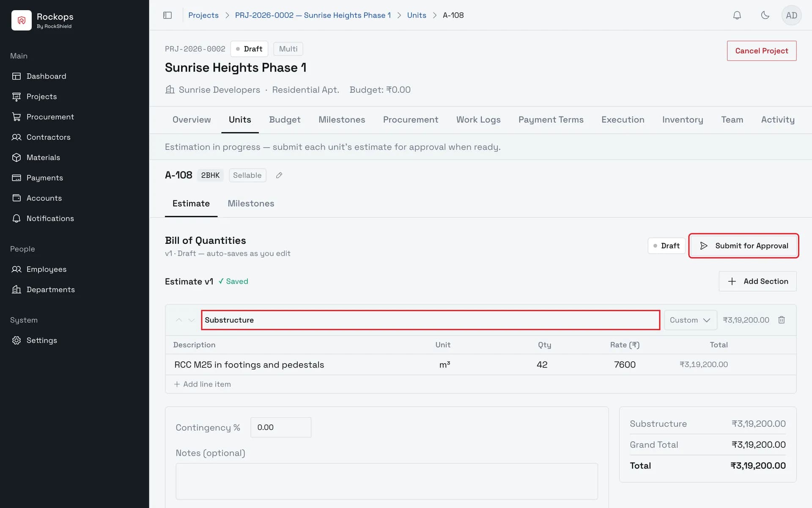Open Payment Terms tab
This screenshot has width=812, height=508.
551,120
